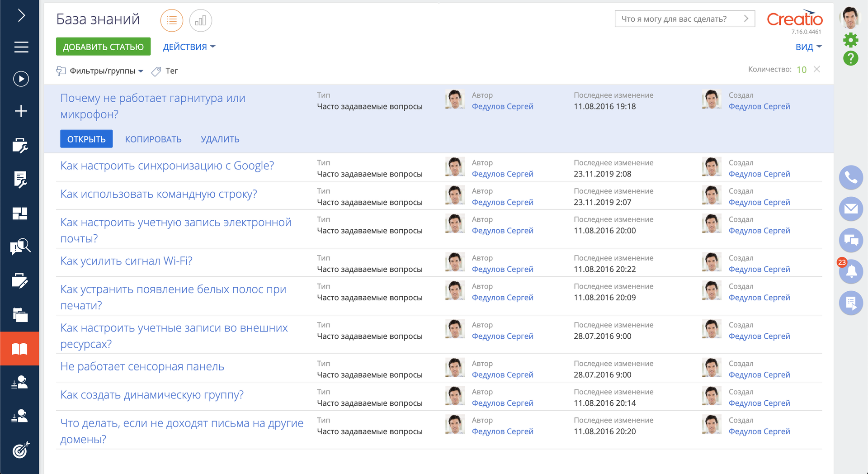Screen dimensions: 868x474
Task: Click the Creatio logo
Action: pyautogui.click(x=794, y=19)
